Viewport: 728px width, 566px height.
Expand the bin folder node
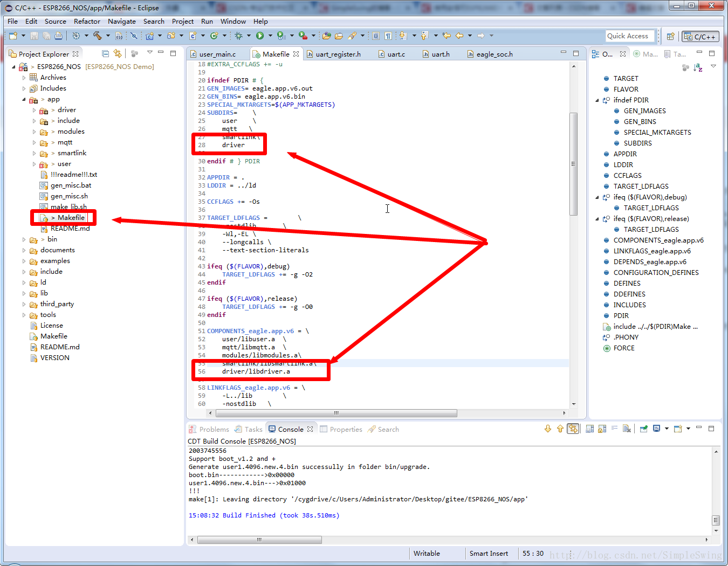(x=24, y=239)
